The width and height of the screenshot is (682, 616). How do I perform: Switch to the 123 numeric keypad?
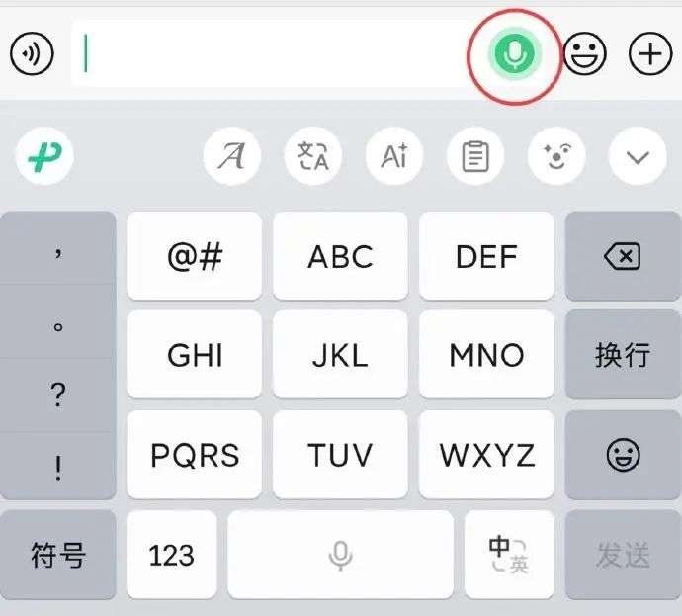(172, 555)
